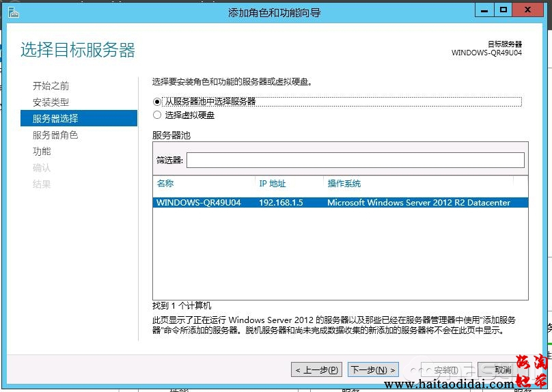Sort server pool by 名称 column
552x392 pixels.
point(204,184)
